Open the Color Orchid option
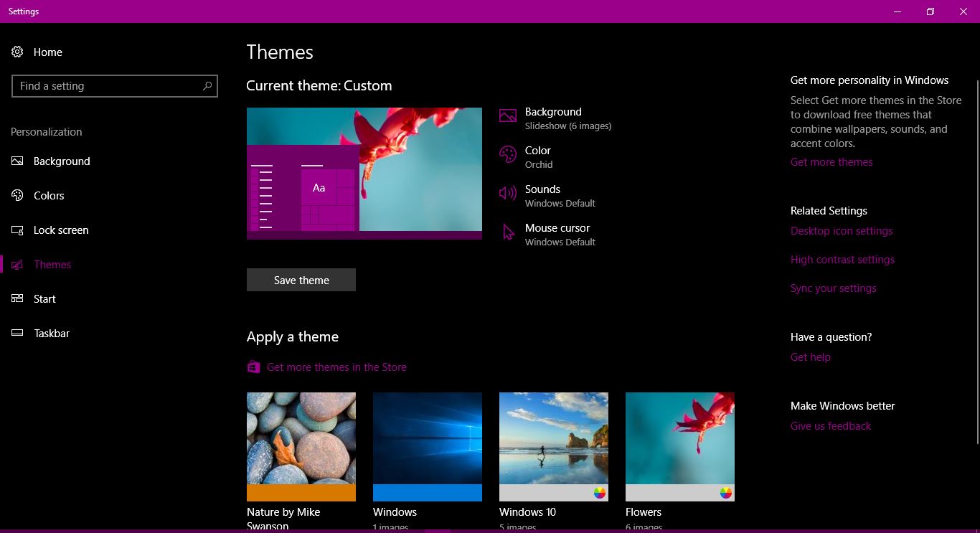The height and width of the screenshot is (533, 980). pyautogui.click(x=528, y=157)
